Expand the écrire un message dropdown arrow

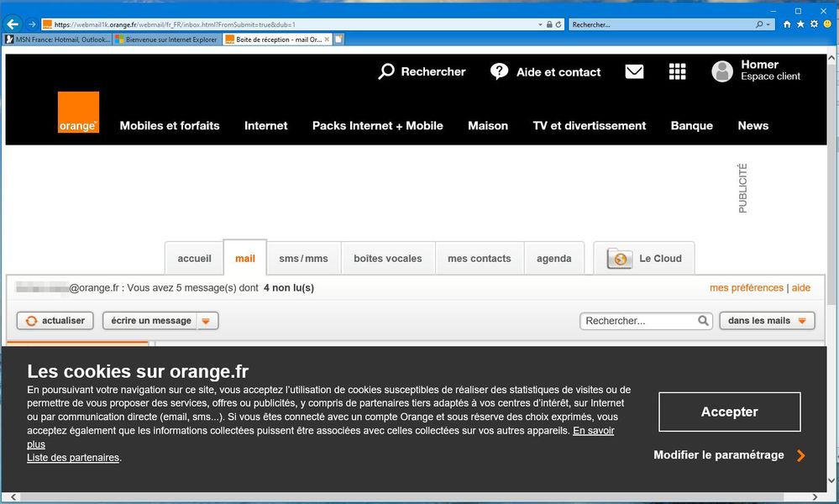[206, 321]
